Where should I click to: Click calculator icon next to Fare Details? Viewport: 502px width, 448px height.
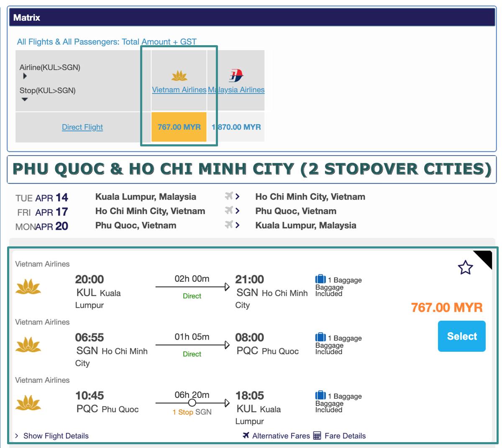[317, 436]
